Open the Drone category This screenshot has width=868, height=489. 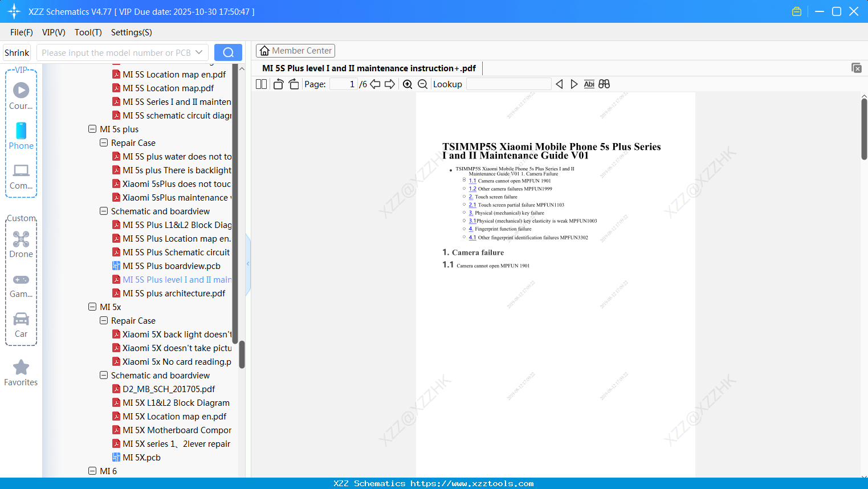point(21,244)
